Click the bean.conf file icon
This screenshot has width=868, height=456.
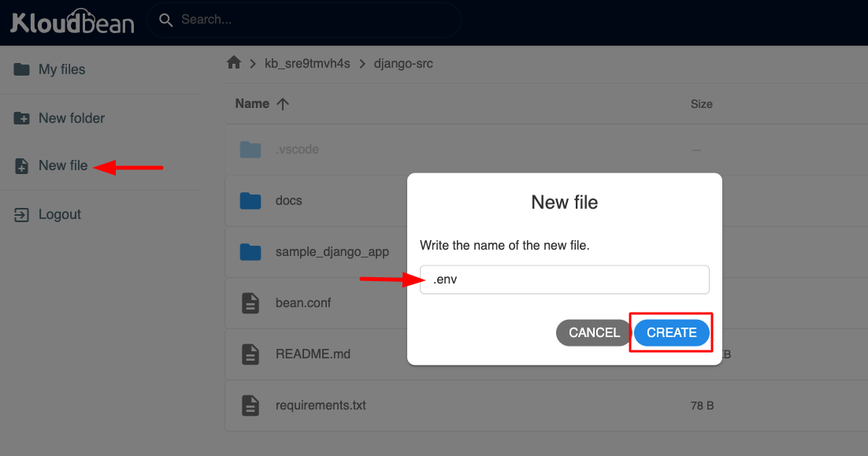[x=250, y=302]
